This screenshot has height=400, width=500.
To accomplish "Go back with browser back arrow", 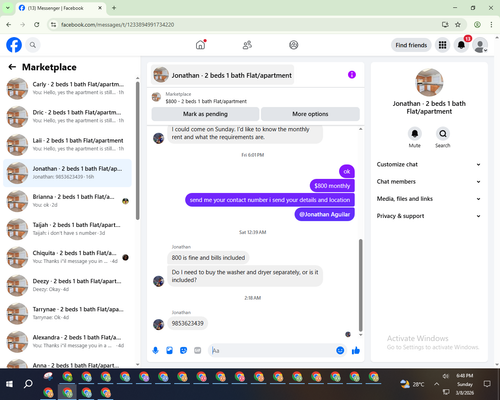I will pos(9,25).
